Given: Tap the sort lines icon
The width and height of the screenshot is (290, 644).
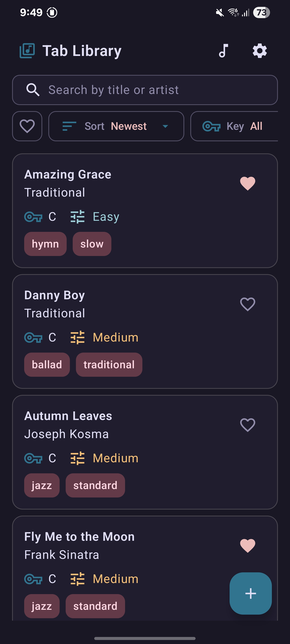Looking at the screenshot, I should [x=69, y=126].
